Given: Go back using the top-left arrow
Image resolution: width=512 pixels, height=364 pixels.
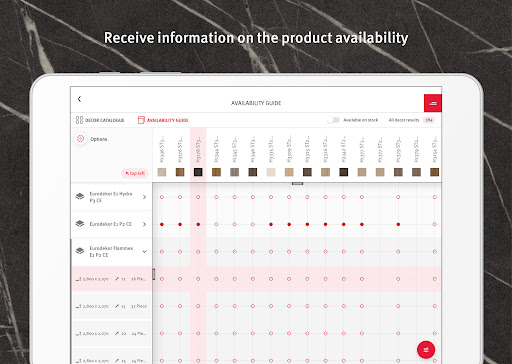Looking at the screenshot, I should [79, 99].
